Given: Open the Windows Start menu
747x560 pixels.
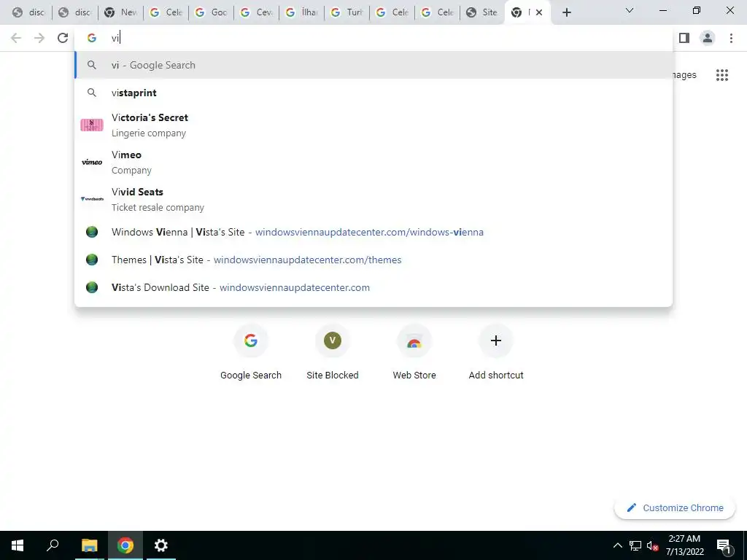Looking at the screenshot, I should (x=18, y=545).
